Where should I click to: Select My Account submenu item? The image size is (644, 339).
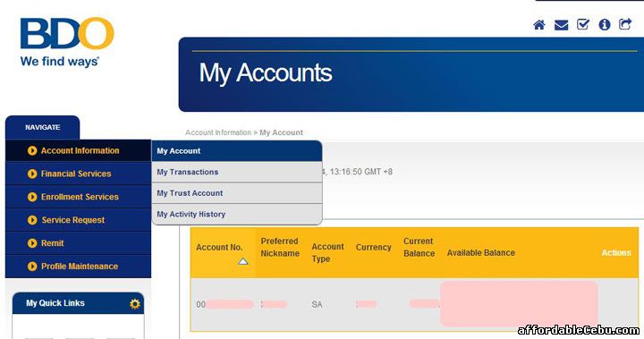[237, 151]
